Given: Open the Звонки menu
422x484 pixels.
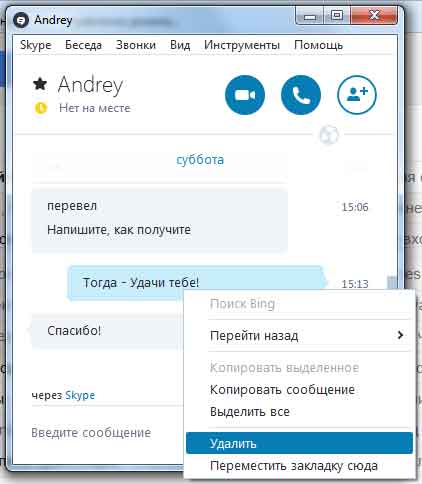Looking at the screenshot, I should coord(136,45).
